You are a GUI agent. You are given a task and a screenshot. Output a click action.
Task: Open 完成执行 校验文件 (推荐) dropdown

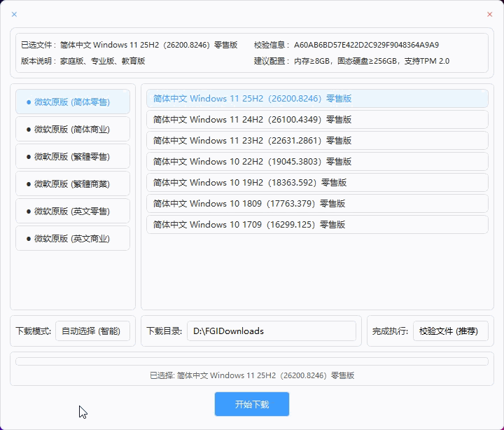pyautogui.click(x=451, y=331)
